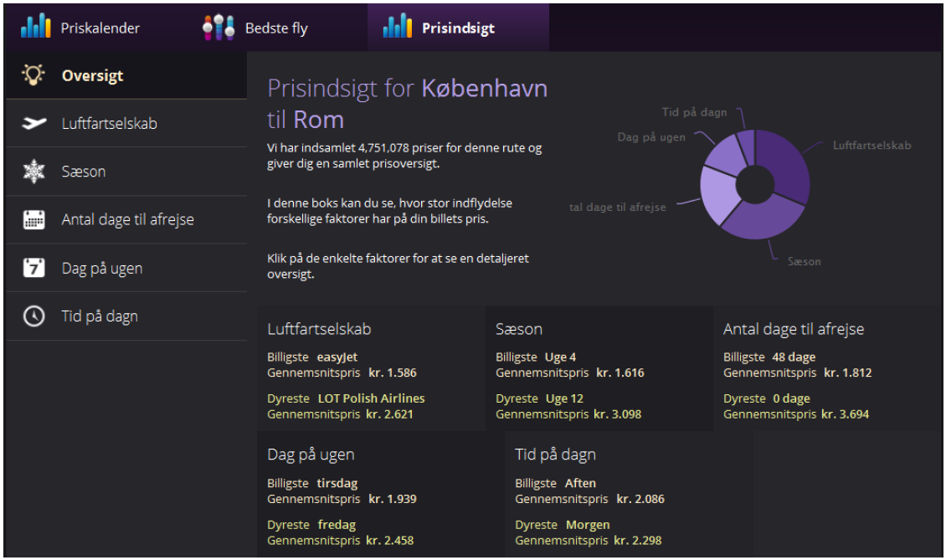Click the bar chart icon on Priskalender tab
The width and height of the screenshot is (946, 560).
pyautogui.click(x=36, y=27)
